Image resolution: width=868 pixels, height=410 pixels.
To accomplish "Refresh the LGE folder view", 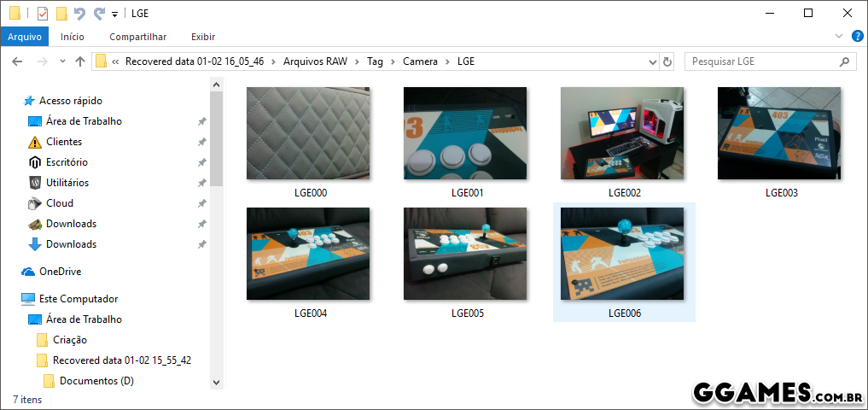I will 667,61.
